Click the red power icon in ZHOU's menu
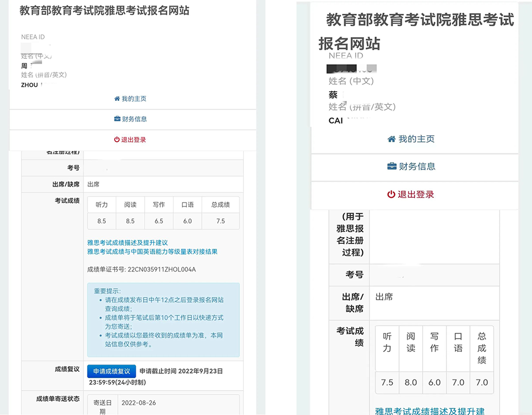The height and width of the screenshot is (415, 532). click(117, 140)
